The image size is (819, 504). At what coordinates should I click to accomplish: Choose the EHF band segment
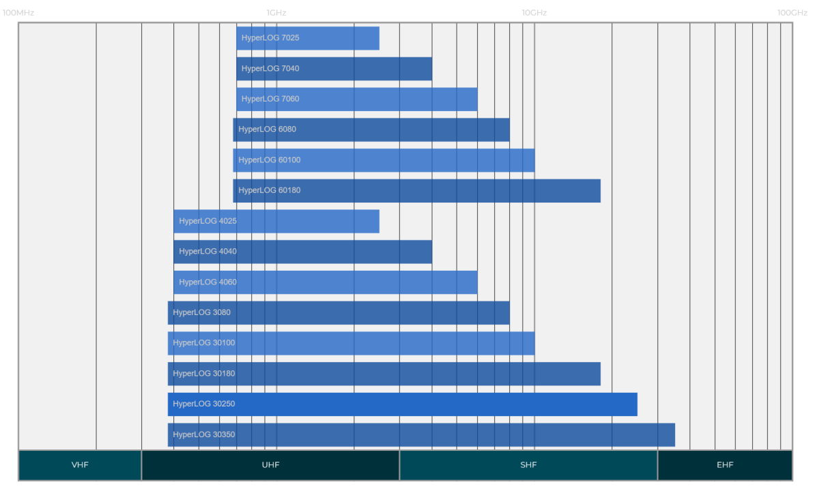click(725, 465)
